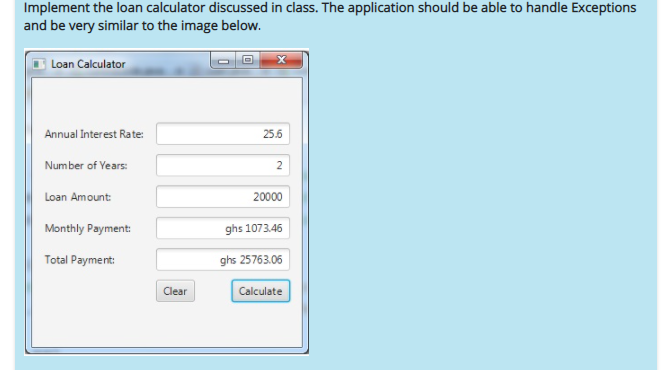Screen dimensions: 661x370
Task: Close the Loan Calculator window
Action: pyautogui.click(x=281, y=60)
